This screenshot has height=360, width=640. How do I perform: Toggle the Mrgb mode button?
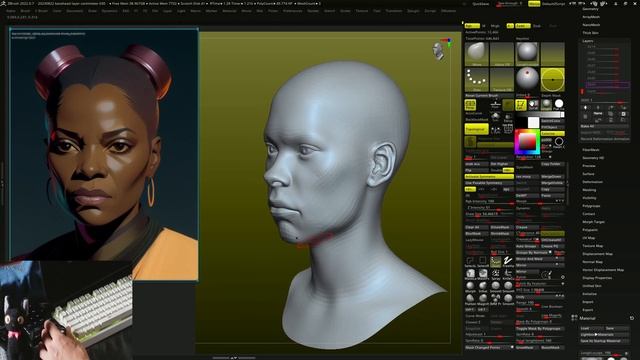click(x=495, y=26)
